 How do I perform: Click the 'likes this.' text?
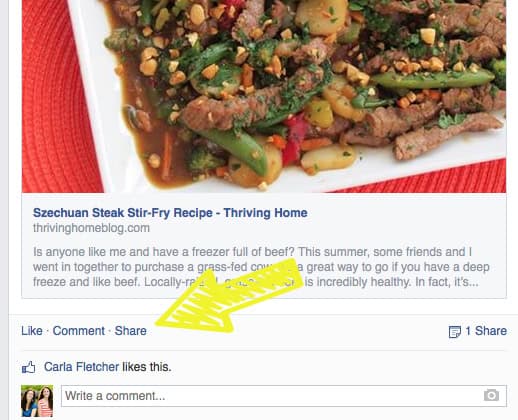[x=147, y=367]
